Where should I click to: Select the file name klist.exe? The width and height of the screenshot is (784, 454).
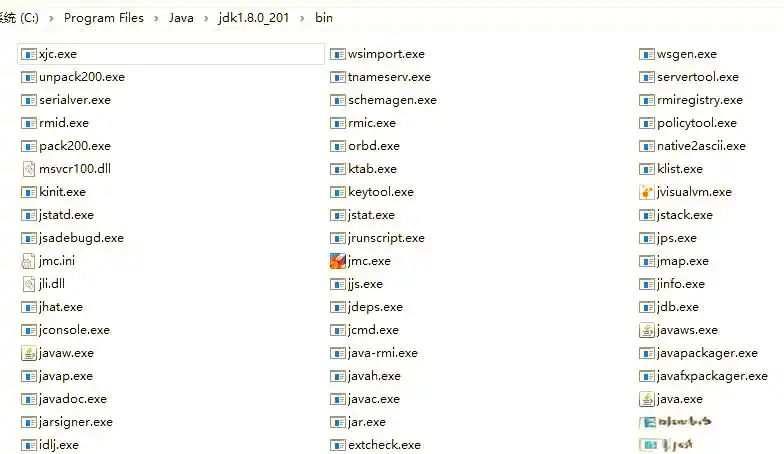click(680, 169)
